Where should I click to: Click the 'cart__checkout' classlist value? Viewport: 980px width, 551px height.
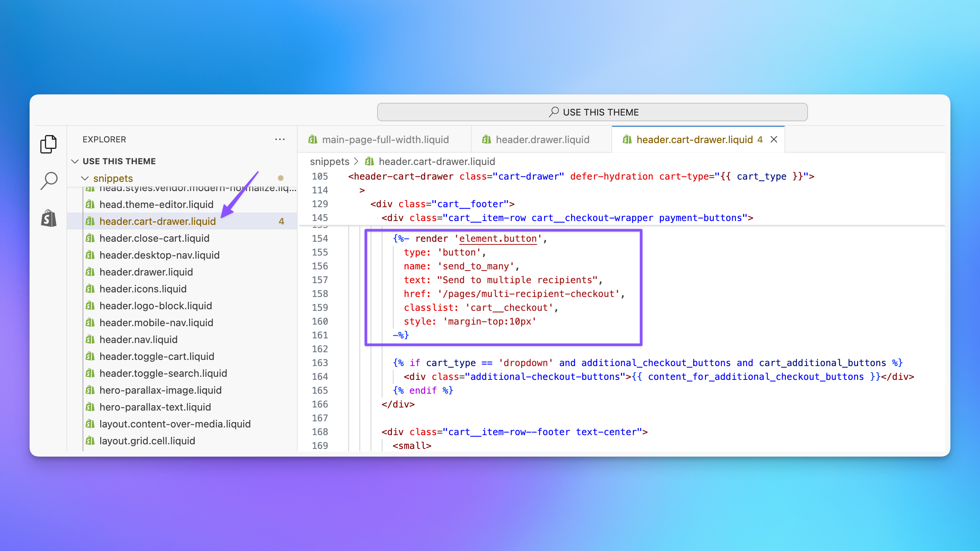pos(509,308)
